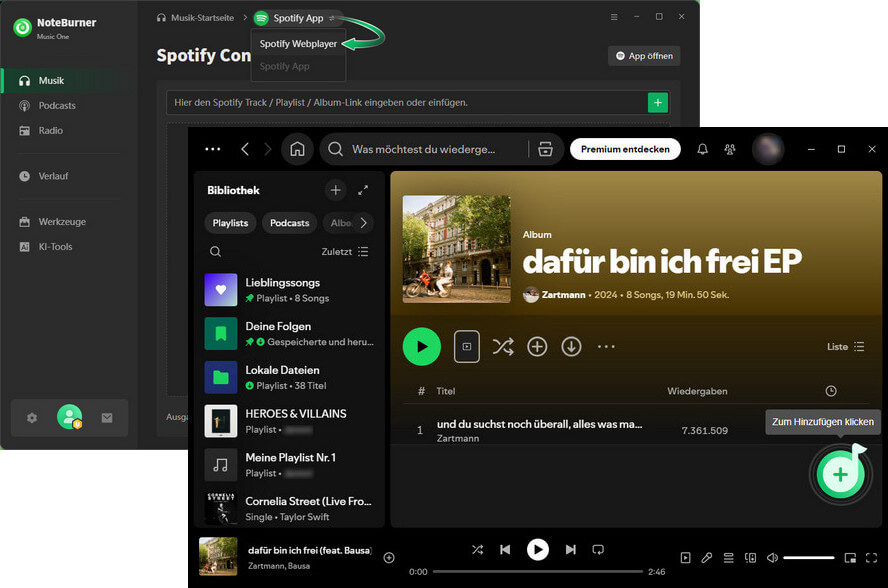Choose the greyed Spotify App dropdown entry

coord(284,66)
